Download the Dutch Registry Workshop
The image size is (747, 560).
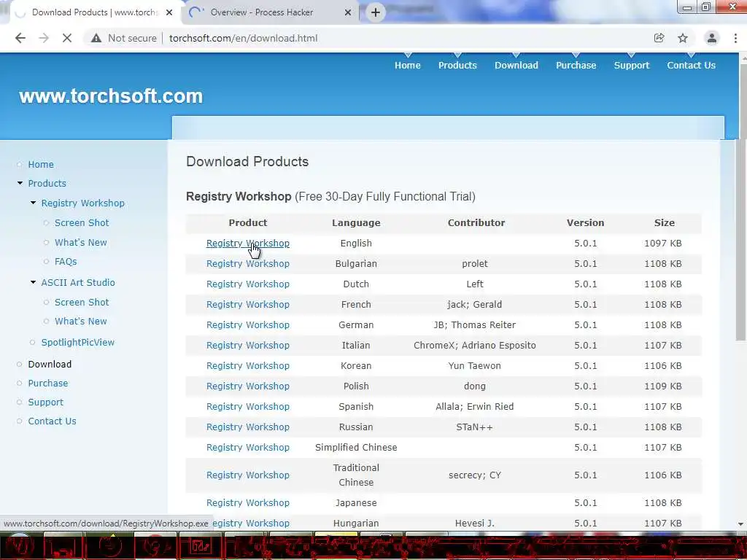248,284
